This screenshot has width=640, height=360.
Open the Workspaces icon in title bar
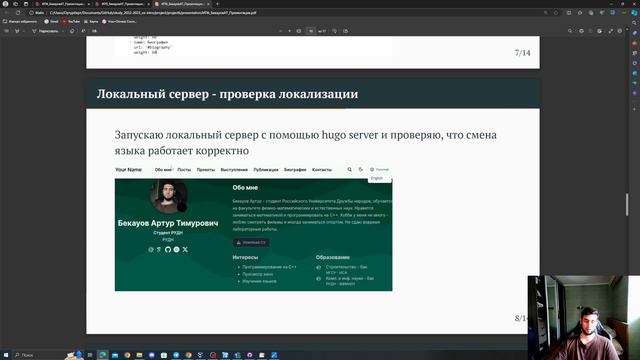tap(16, 4)
